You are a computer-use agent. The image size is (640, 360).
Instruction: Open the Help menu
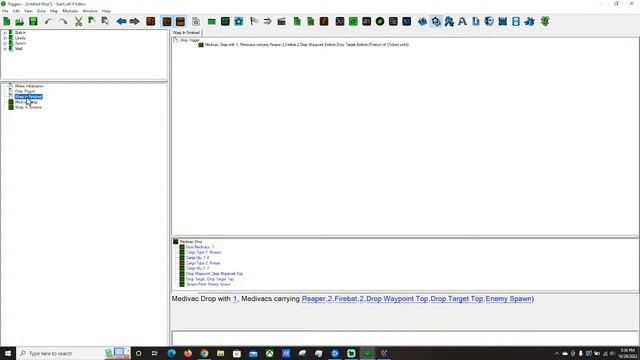click(x=106, y=11)
